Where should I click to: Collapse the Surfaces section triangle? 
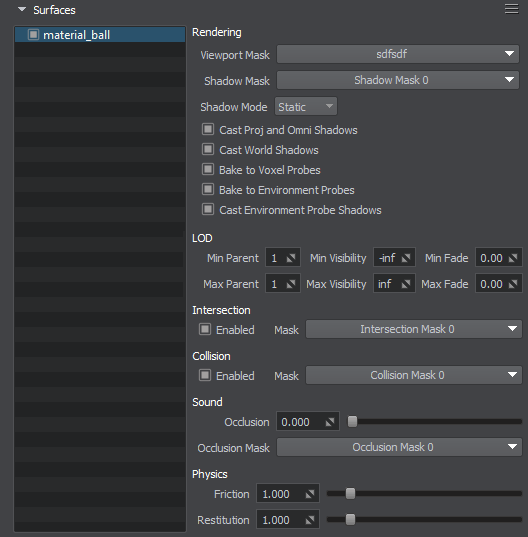coord(22,9)
